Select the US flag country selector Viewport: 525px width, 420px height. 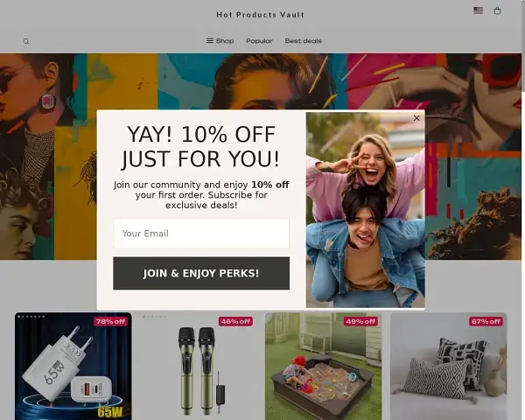tap(478, 10)
